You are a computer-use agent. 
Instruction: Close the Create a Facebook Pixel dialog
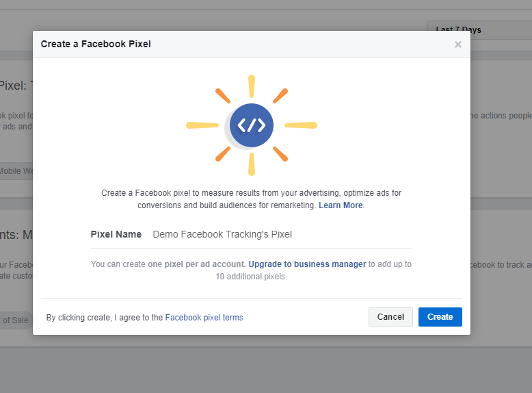tap(457, 45)
